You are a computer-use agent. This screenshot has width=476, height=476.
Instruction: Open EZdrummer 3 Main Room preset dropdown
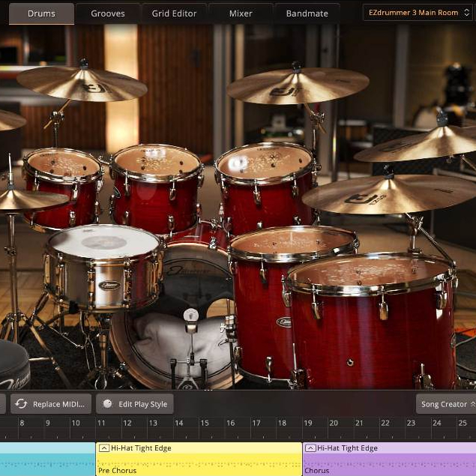(x=417, y=13)
